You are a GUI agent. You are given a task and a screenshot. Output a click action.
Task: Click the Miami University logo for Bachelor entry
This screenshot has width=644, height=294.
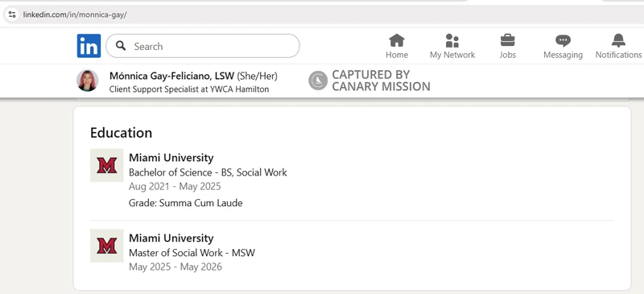[107, 165]
